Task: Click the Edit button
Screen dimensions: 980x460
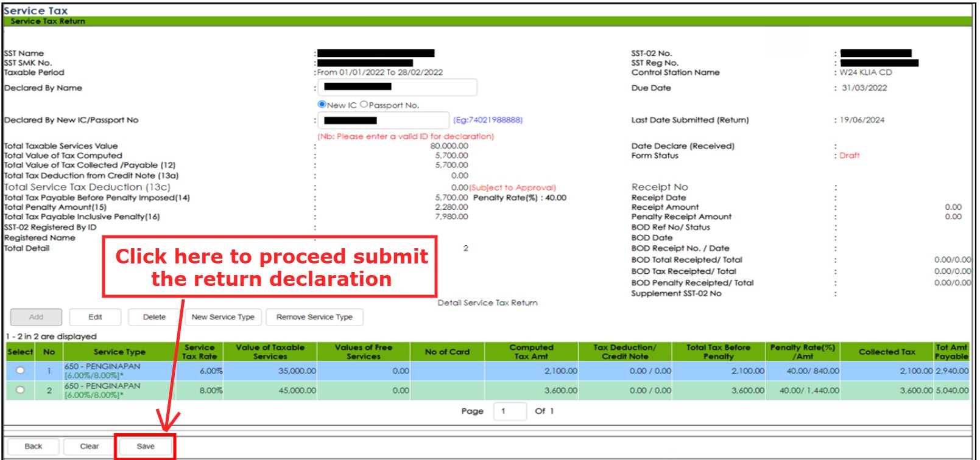Action: click(95, 317)
